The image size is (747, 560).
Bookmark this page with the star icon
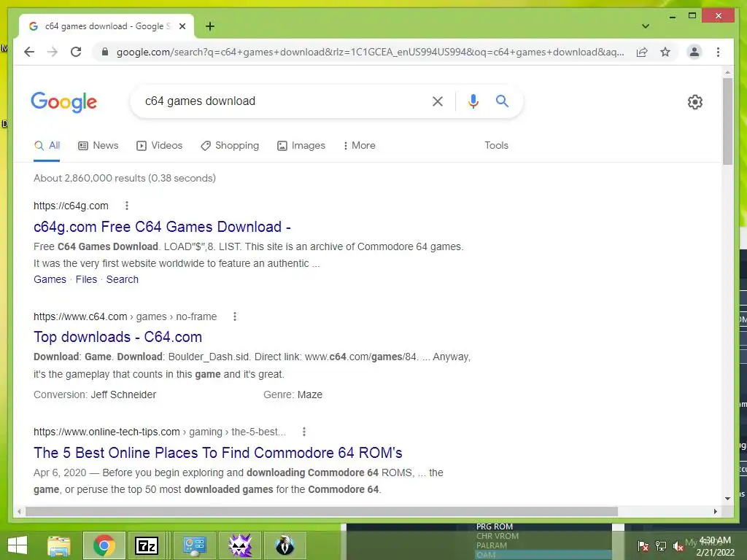click(665, 52)
